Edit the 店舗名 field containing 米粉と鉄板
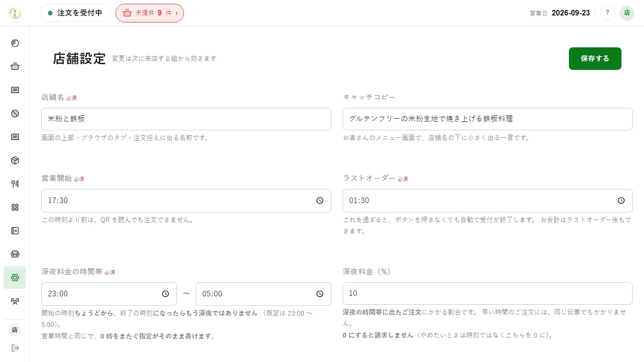This screenshot has height=362, width=644. pos(186,119)
